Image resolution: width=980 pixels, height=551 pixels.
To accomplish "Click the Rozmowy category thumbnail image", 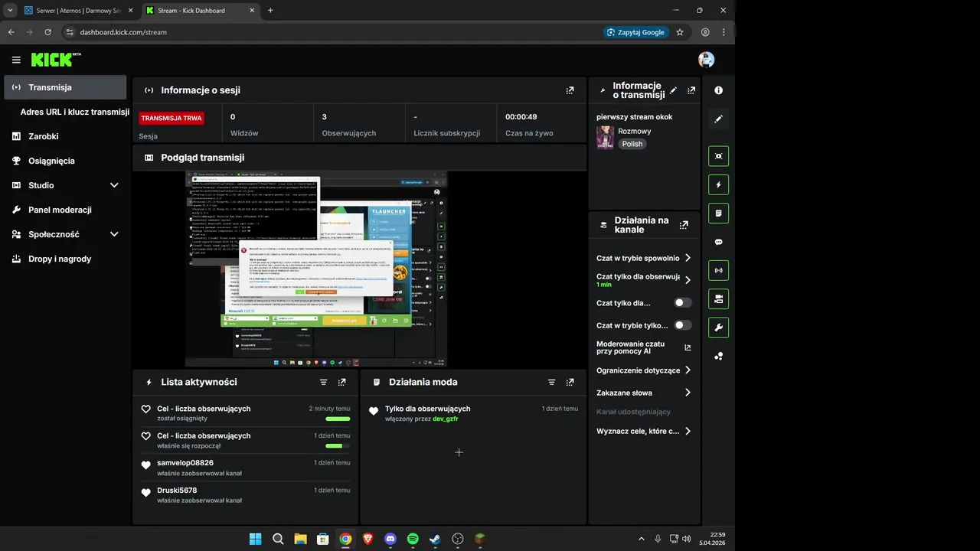I will tap(605, 138).
